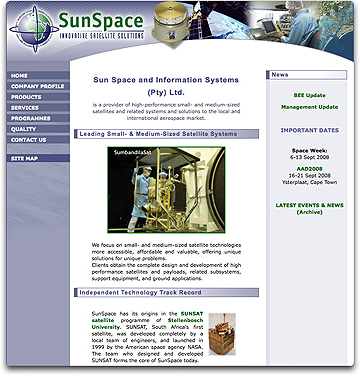Click the 'Space Week:' text
The height and width of the screenshot is (376, 360).
pos(310,151)
